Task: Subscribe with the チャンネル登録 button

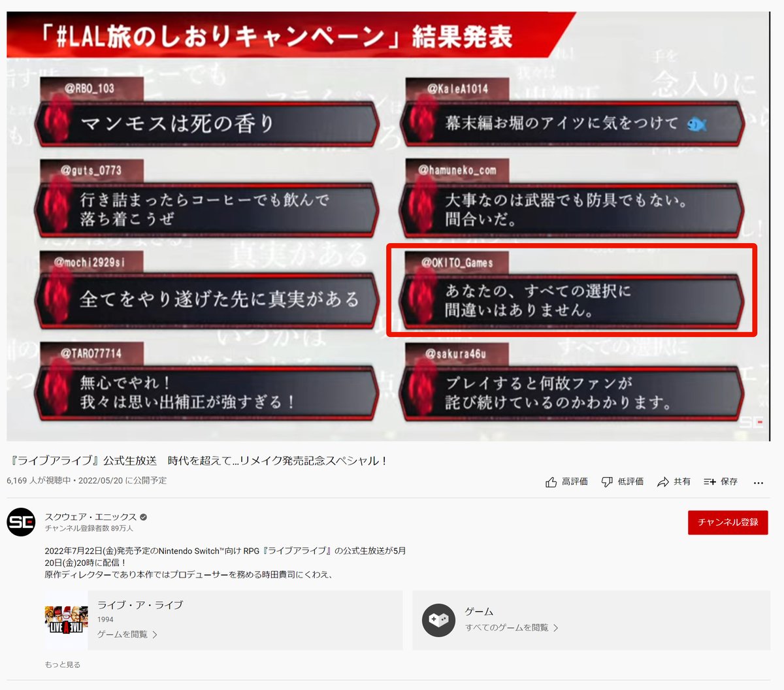Action: pyautogui.click(x=728, y=522)
